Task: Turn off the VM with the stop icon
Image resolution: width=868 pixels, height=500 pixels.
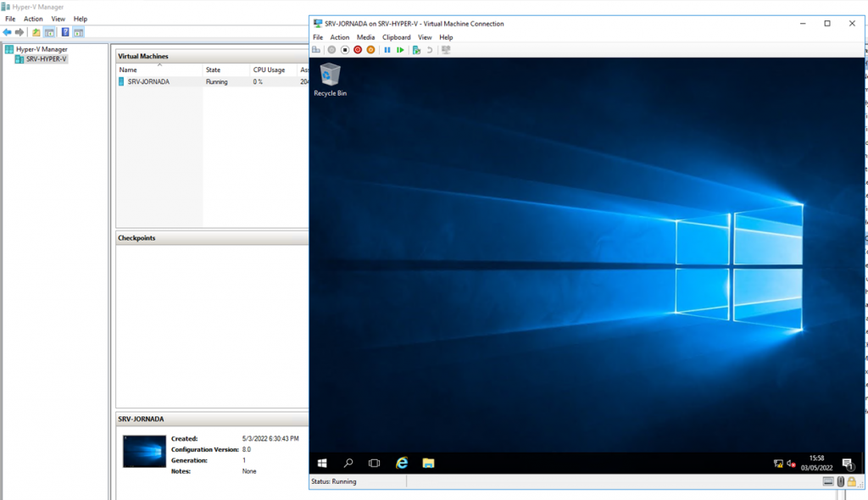Action: [345, 50]
